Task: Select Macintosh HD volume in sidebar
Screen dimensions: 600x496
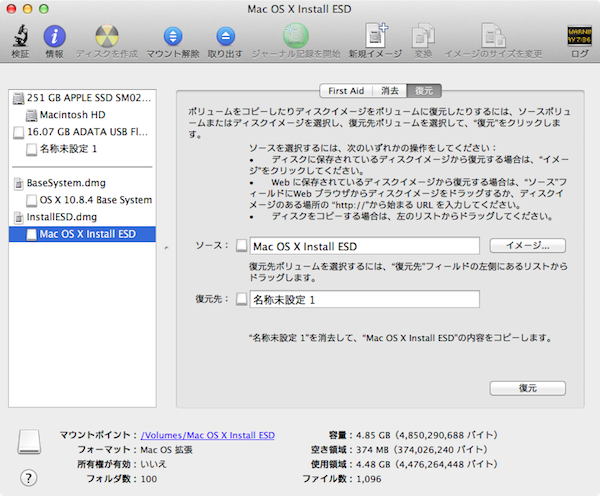Action: [82, 115]
